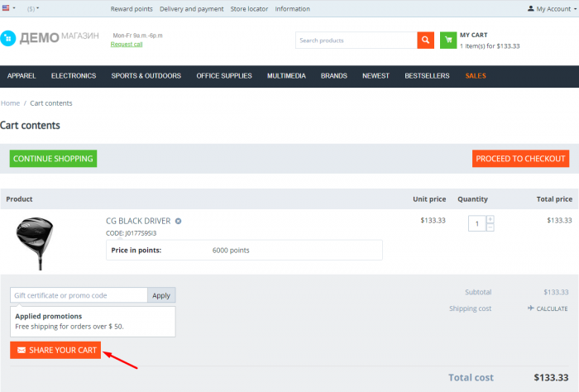Open Multimedia category
This screenshot has width=579, height=392.
[x=286, y=76]
